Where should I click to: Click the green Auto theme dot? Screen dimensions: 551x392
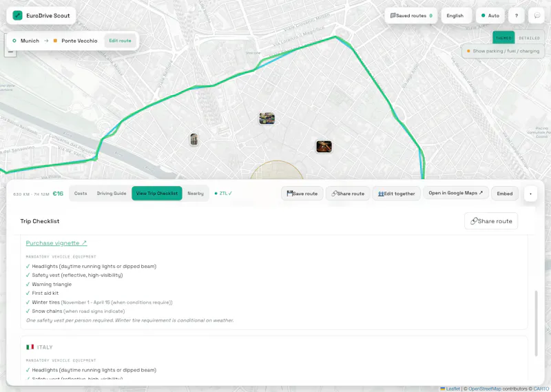pyautogui.click(x=484, y=15)
